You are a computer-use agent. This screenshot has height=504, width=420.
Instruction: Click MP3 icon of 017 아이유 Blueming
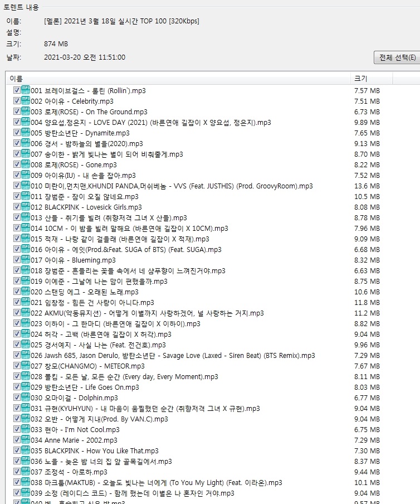pos(26,260)
